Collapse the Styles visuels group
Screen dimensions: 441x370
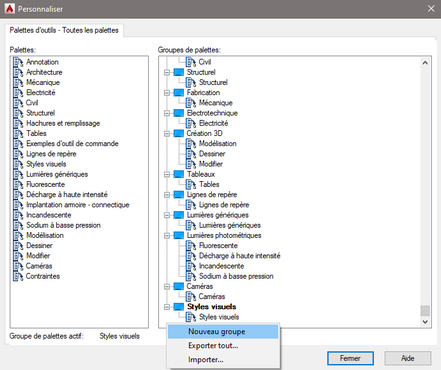pos(167,307)
